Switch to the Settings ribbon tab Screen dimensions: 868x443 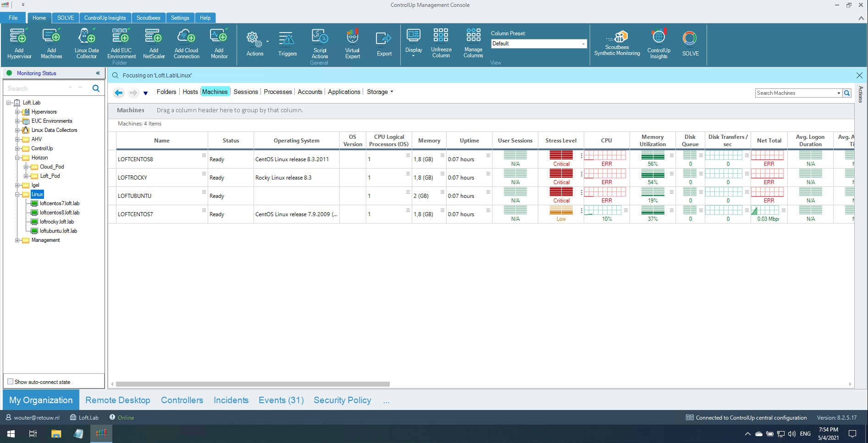tap(180, 18)
